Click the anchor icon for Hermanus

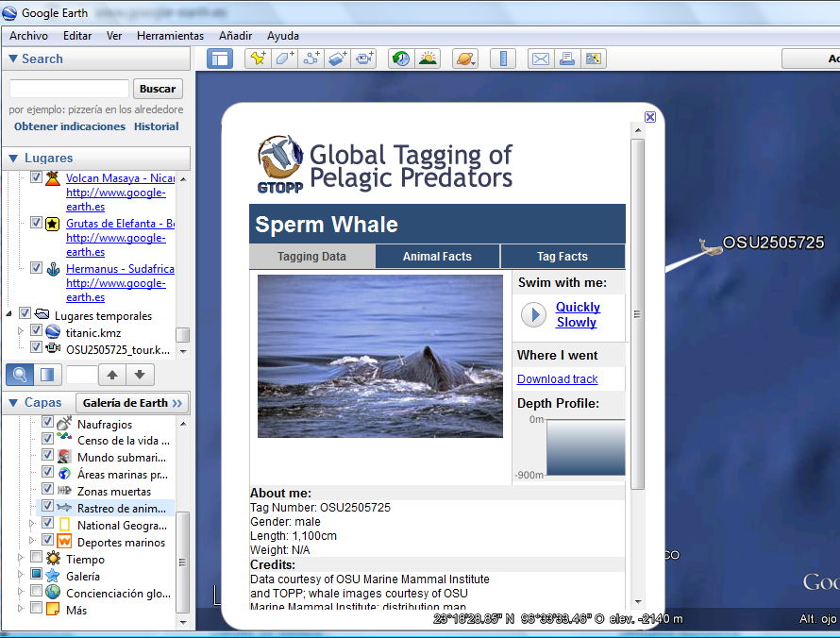[53, 268]
